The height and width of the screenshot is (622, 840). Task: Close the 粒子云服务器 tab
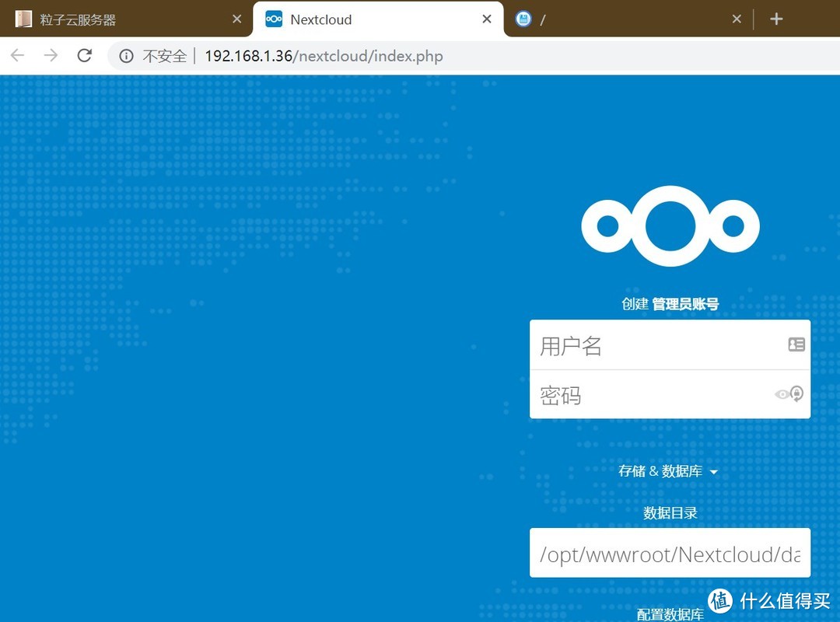point(236,19)
